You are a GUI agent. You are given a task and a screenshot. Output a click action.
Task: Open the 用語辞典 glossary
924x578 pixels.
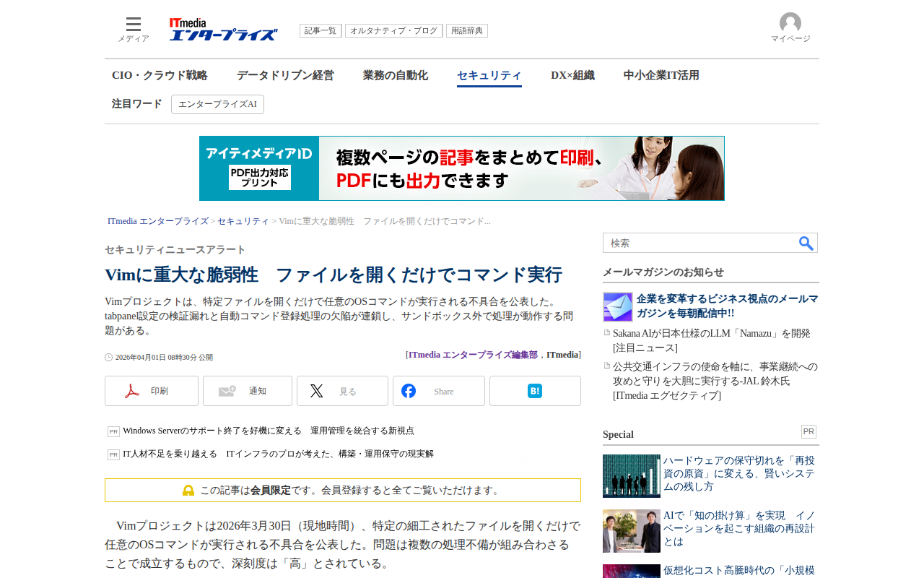coord(467,31)
